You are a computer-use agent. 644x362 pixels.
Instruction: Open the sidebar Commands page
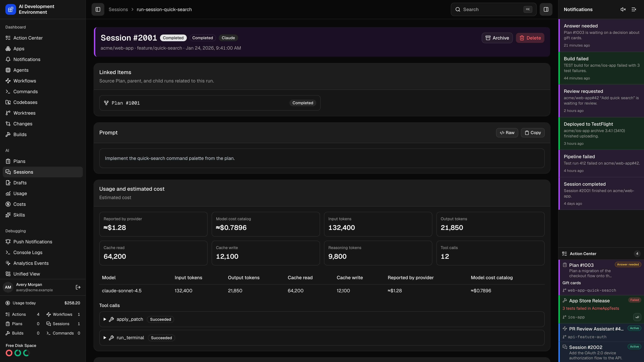(43, 92)
